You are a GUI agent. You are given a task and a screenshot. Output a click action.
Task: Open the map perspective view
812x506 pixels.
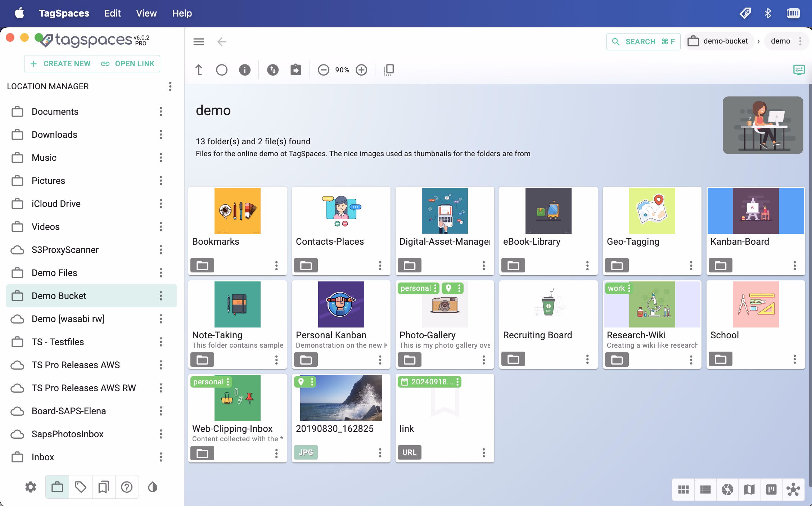point(749,489)
